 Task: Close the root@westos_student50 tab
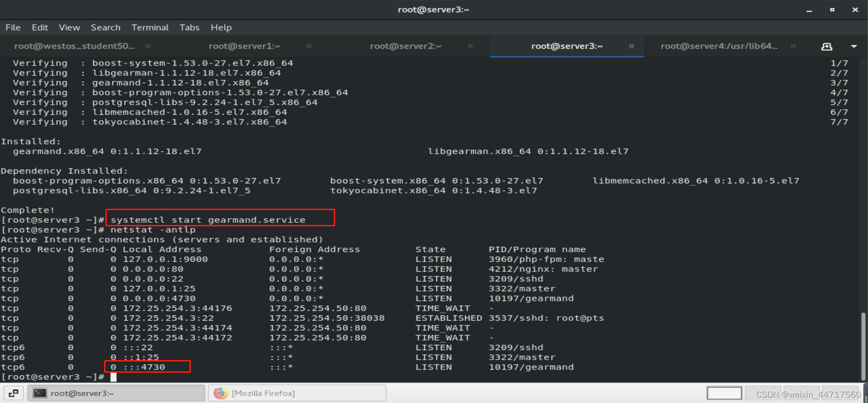(147, 46)
